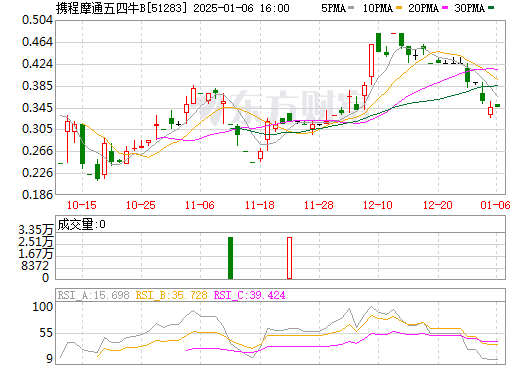This screenshot has width=520, height=365.
Task: Click the 0.266 price axis label
Action: coord(37,151)
